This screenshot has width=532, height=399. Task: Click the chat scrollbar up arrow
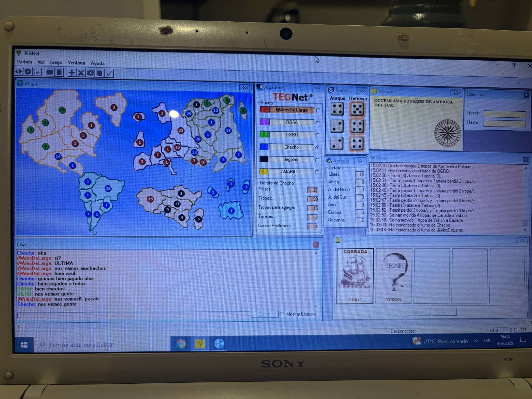pyautogui.click(x=316, y=253)
